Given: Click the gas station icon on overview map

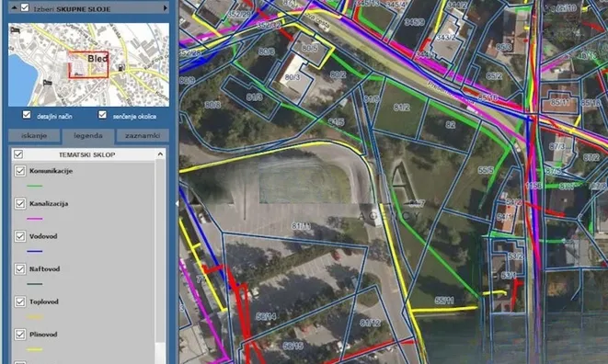Looking at the screenshot, I should (121, 67).
